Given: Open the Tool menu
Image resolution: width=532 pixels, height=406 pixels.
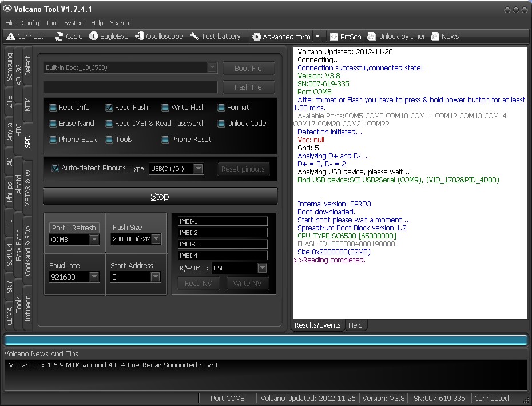Looking at the screenshot, I should (51, 23).
